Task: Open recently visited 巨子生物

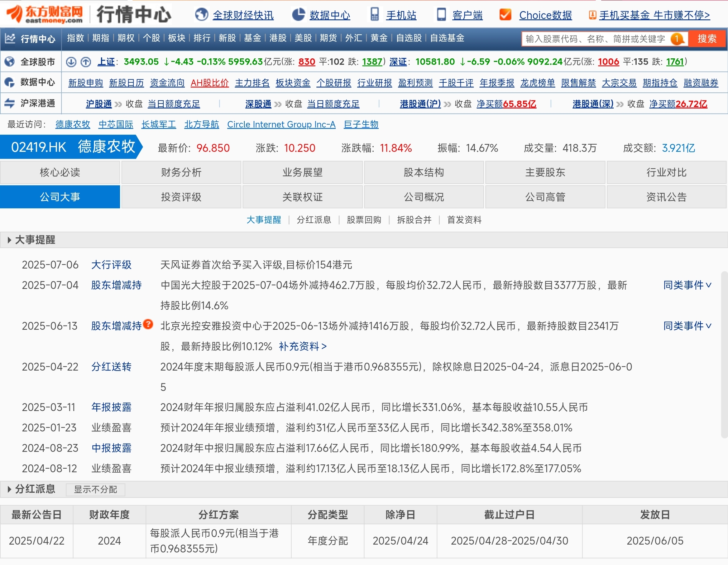Action: point(361,124)
